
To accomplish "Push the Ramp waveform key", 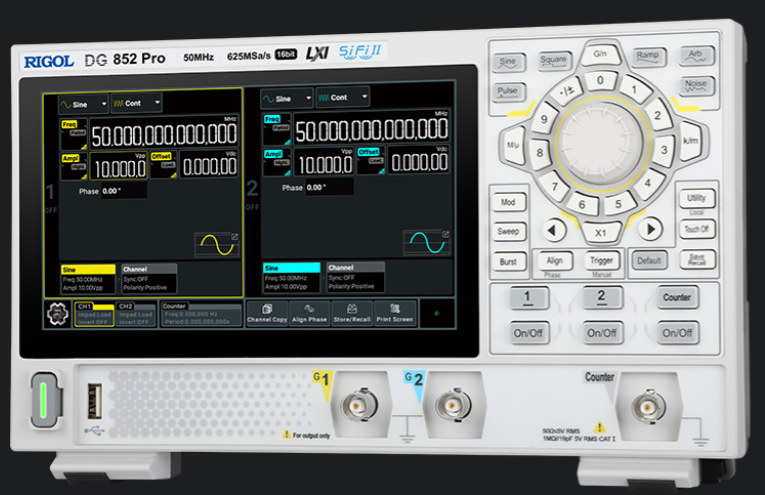I will [x=648, y=57].
